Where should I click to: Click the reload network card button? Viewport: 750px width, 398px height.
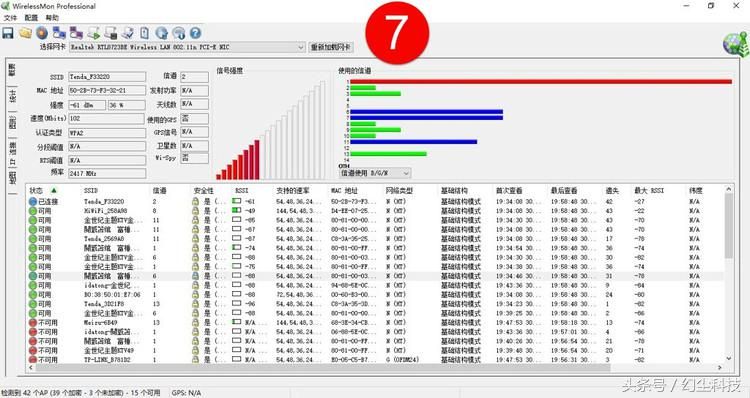click(x=331, y=47)
